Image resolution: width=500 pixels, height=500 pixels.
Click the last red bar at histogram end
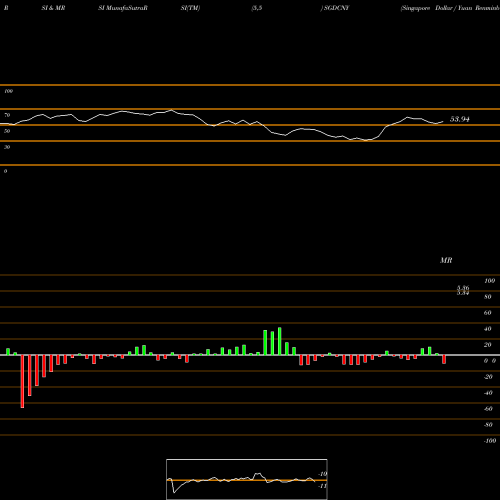[x=444, y=359]
